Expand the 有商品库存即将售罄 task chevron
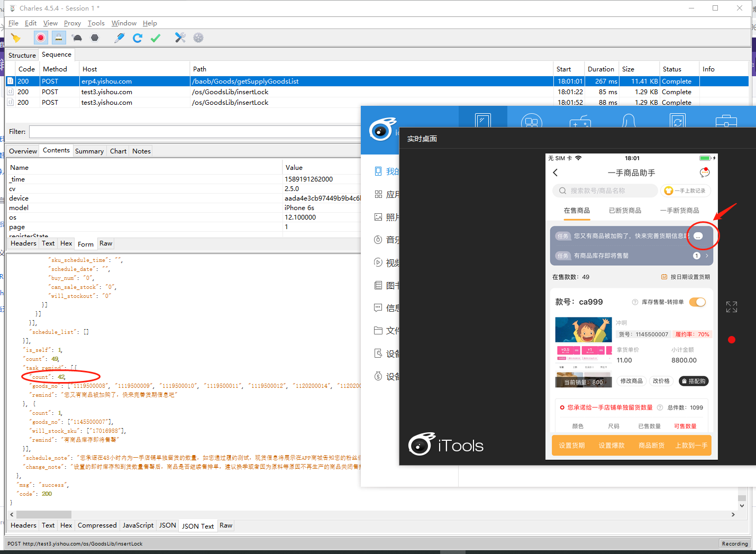The image size is (756, 554). [707, 256]
